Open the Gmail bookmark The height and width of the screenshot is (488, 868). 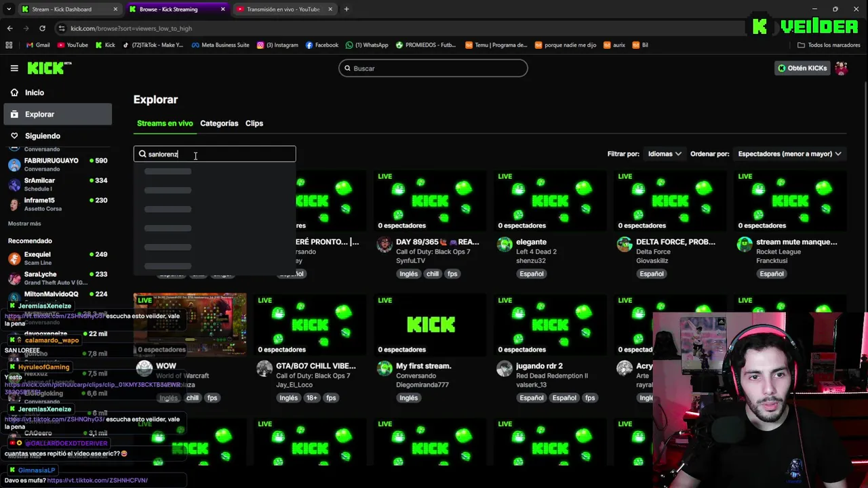click(x=37, y=45)
